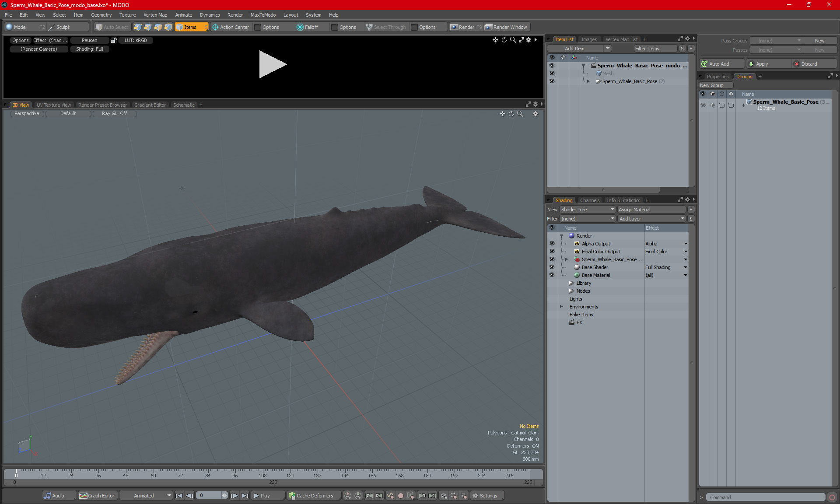
Task: Expand the Environments tree entry
Action: click(x=562, y=307)
